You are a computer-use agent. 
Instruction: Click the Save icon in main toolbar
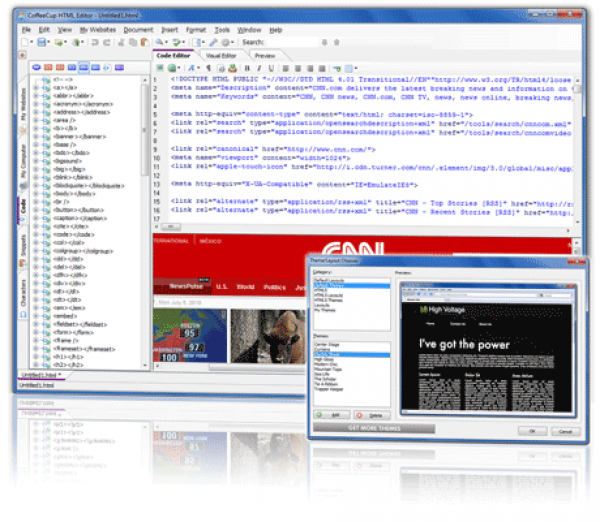click(41, 42)
